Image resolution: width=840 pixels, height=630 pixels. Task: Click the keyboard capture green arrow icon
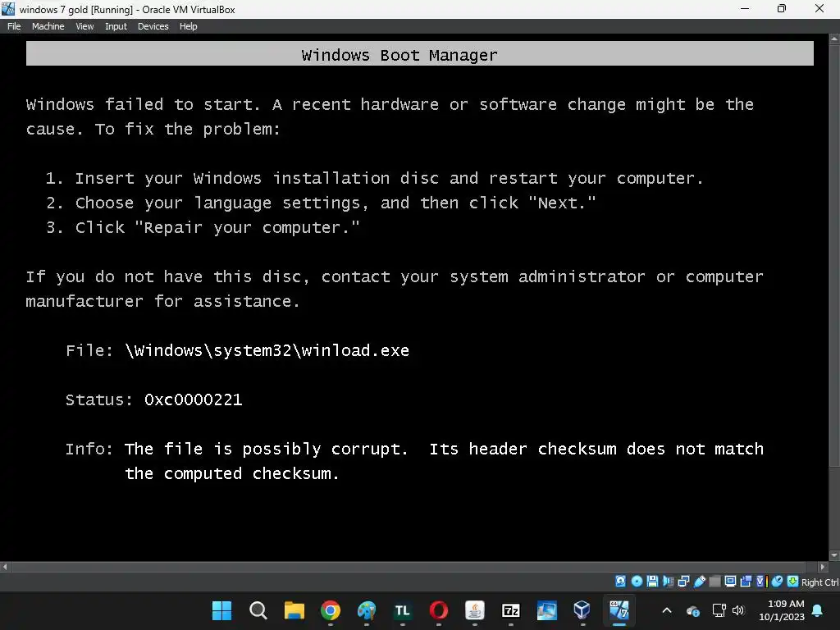coord(792,582)
